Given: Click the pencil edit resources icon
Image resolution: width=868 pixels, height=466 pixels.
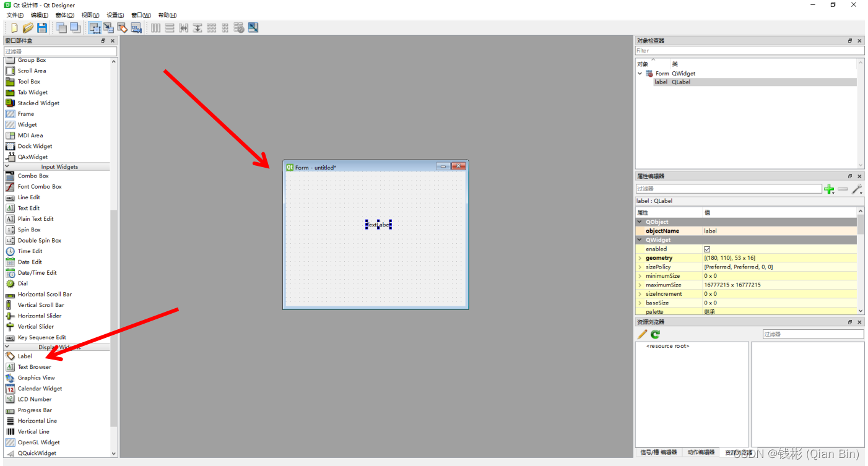Looking at the screenshot, I should [x=643, y=334].
